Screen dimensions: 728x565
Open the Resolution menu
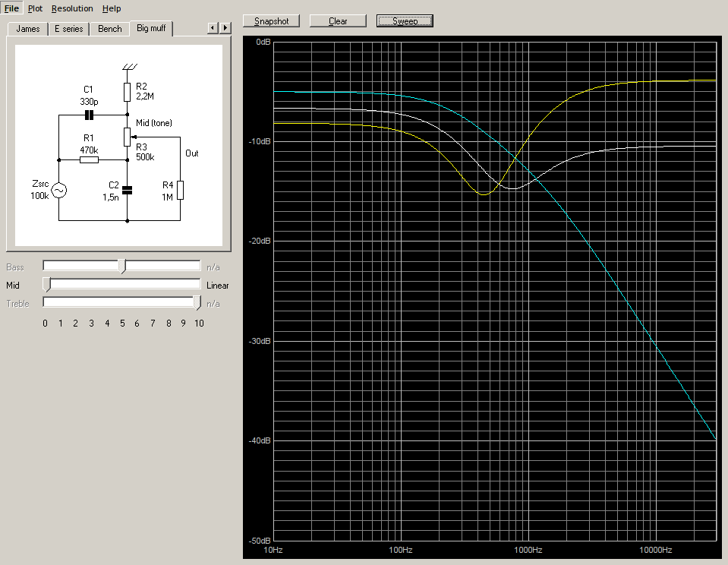click(x=72, y=8)
